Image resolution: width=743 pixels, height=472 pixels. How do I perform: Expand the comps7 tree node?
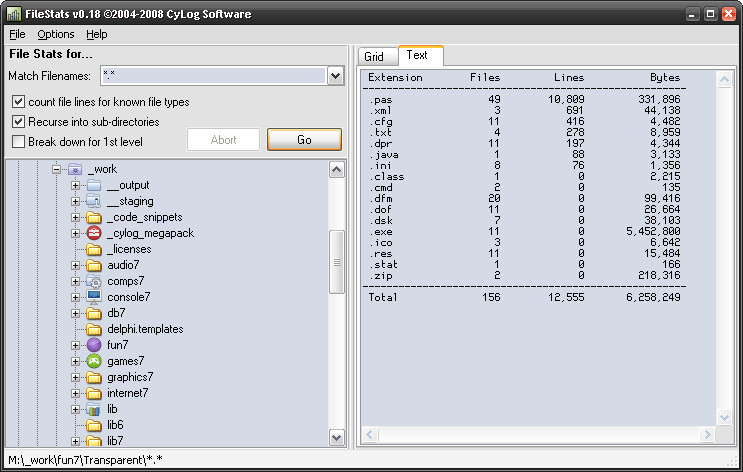point(75,281)
